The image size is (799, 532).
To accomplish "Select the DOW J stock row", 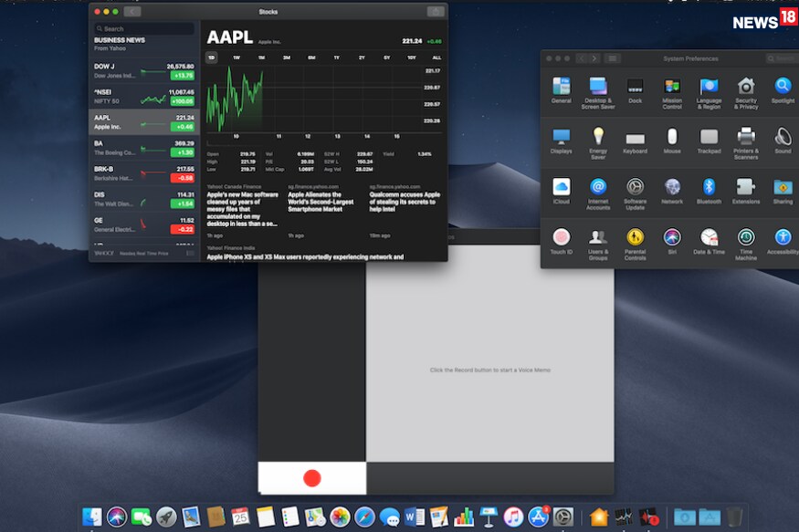I will point(144,71).
